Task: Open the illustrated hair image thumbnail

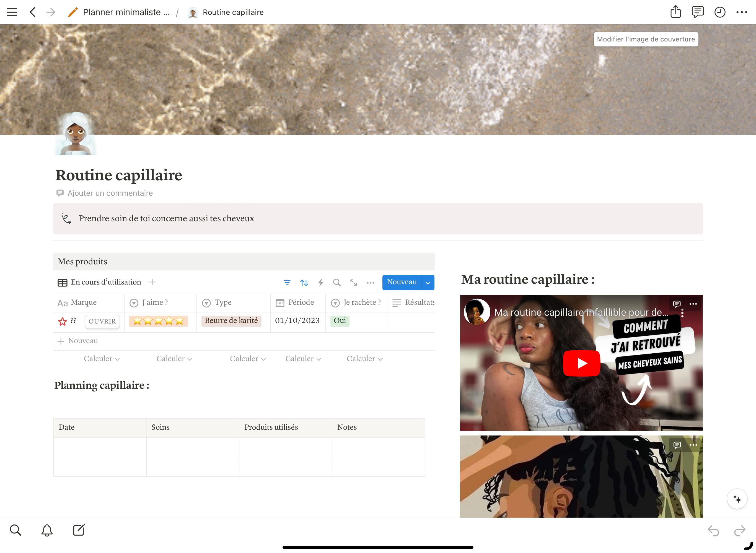Action: 581,476
